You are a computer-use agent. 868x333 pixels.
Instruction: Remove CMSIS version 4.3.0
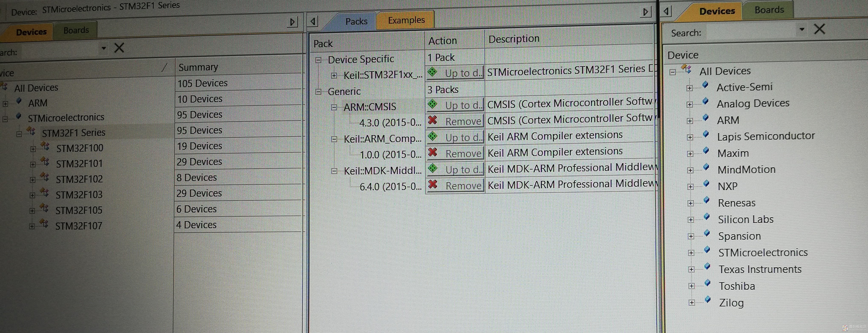[455, 121]
